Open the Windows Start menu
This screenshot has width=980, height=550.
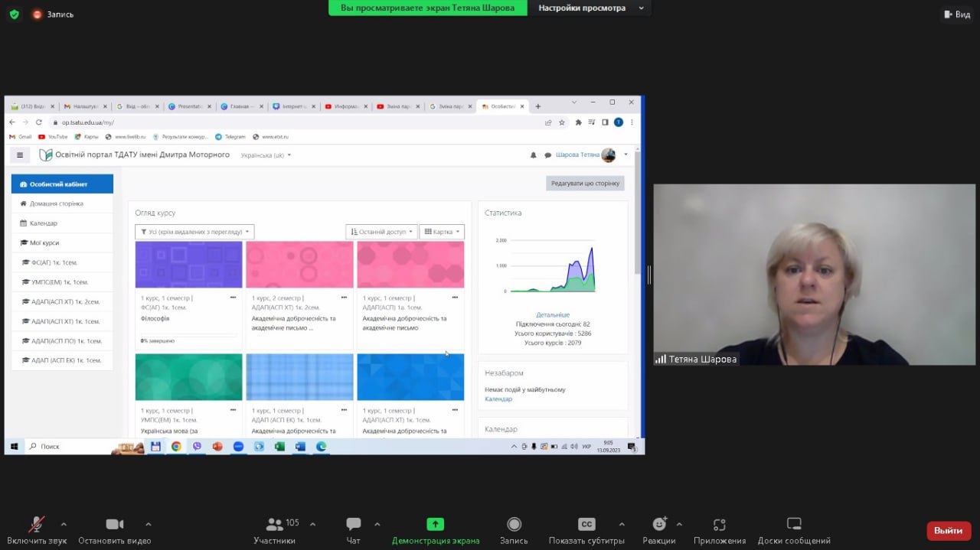14,446
